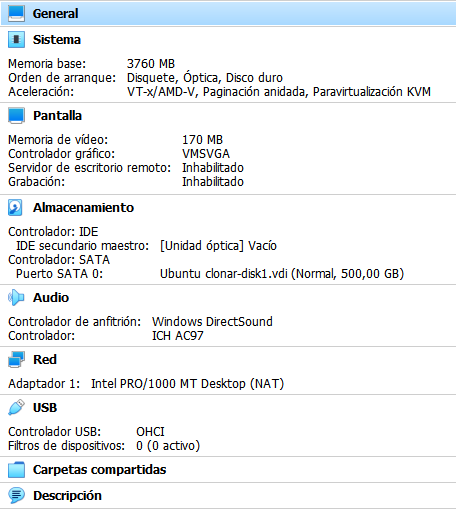Open the Sistema settings header
The width and height of the screenshot is (456, 513).
click(57, 40)
